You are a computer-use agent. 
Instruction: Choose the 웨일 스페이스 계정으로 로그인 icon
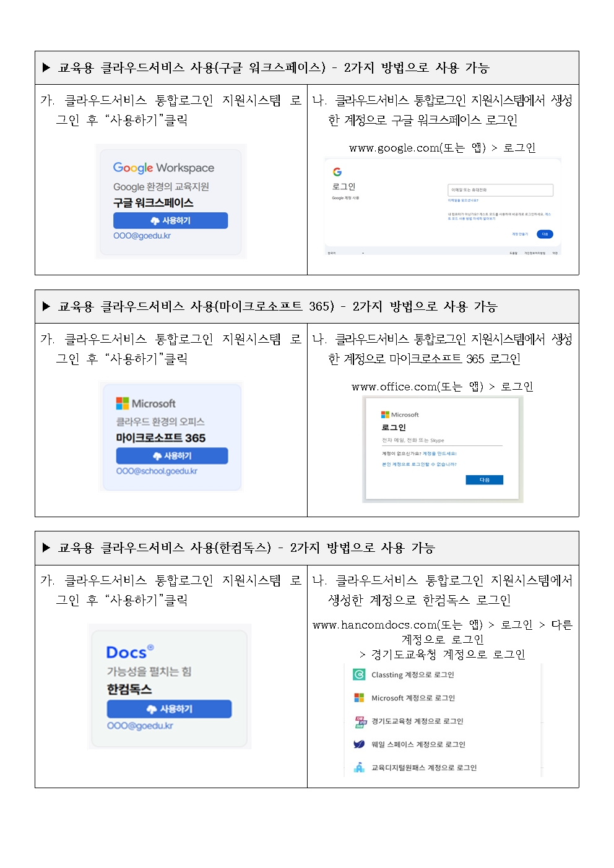pyautogui.click(x=359, y=744)
